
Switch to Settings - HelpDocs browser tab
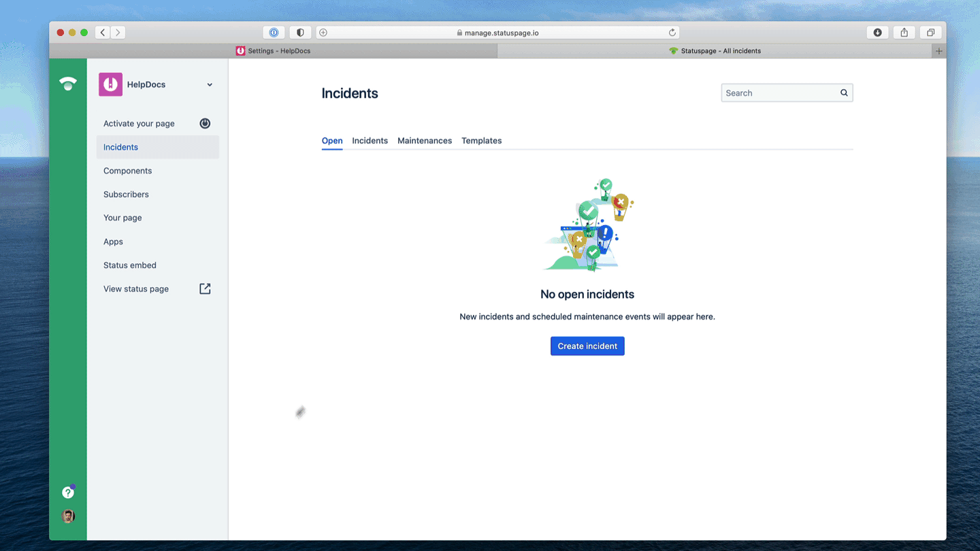[x=274, y=51]
